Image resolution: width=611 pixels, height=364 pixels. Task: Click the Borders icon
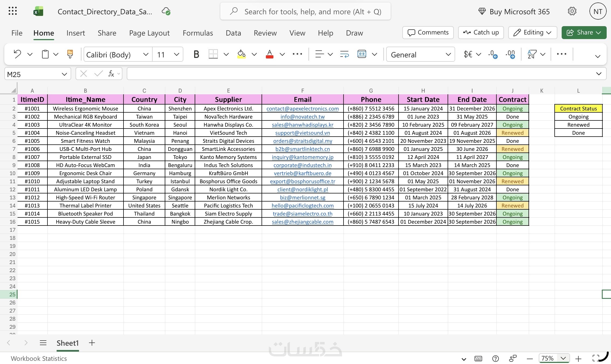tap(213, 54)
